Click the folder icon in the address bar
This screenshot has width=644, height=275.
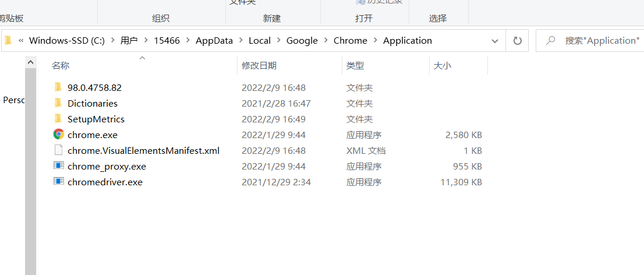point(8,40)
